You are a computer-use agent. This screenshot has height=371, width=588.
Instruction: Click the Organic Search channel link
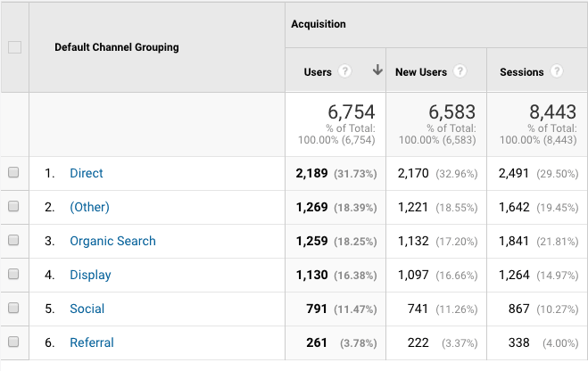click(x=112, y=241)
